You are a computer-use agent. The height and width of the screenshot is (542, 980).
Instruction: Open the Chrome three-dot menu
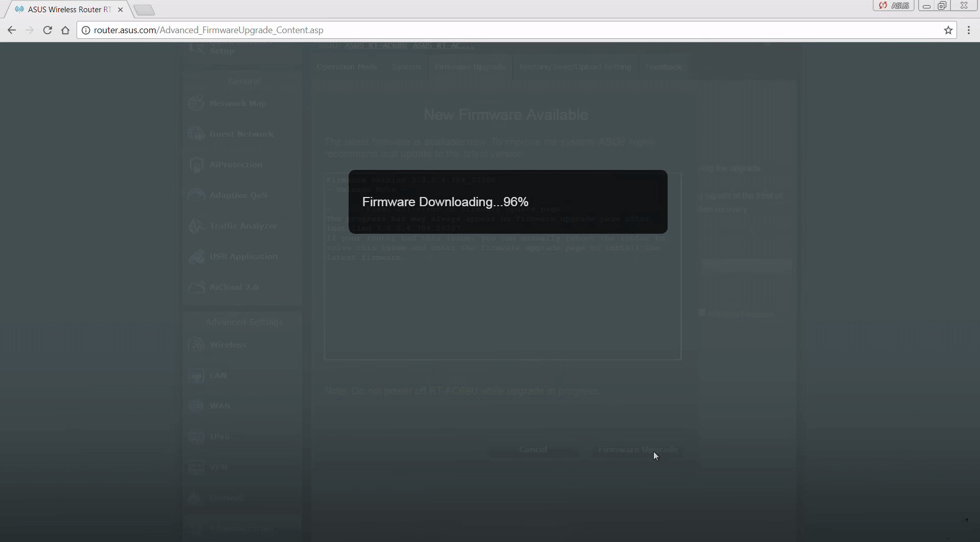(x=968, y=30)
